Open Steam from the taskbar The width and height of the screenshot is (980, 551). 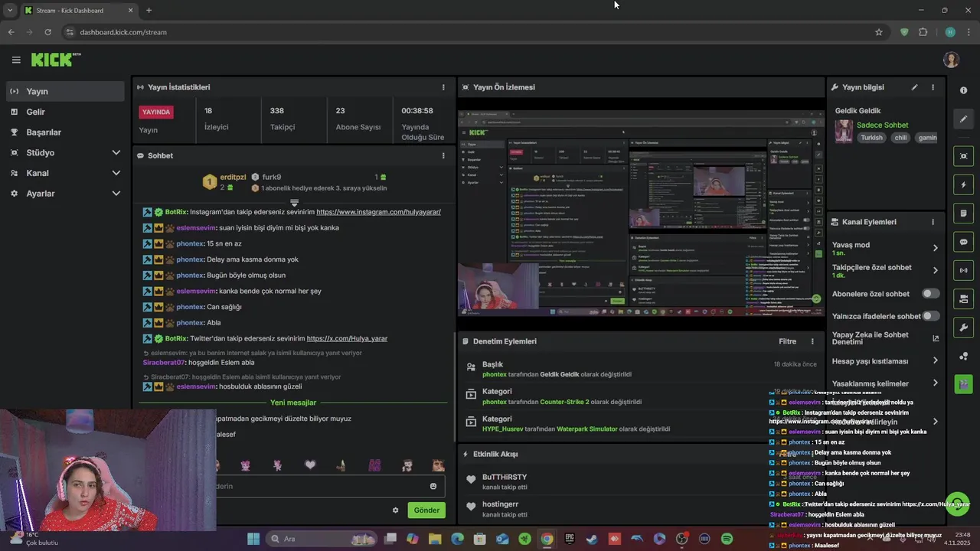(x=592, y=539)
